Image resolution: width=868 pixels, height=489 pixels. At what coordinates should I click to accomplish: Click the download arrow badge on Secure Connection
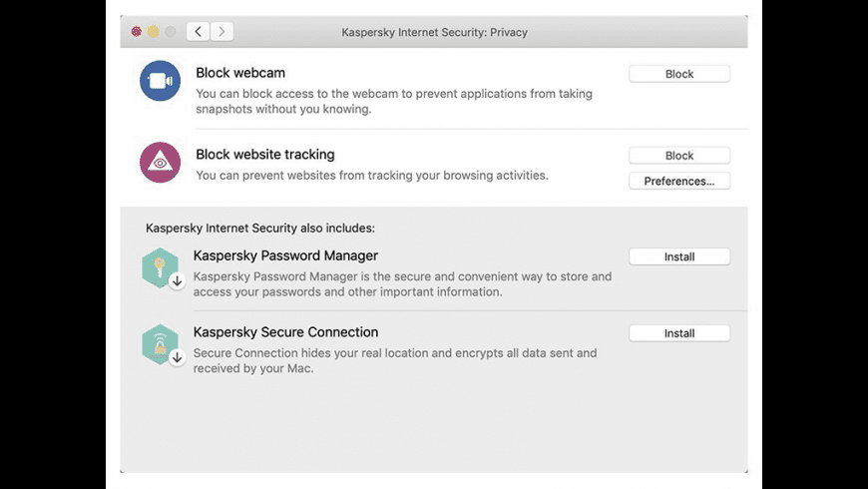point(177,357)
